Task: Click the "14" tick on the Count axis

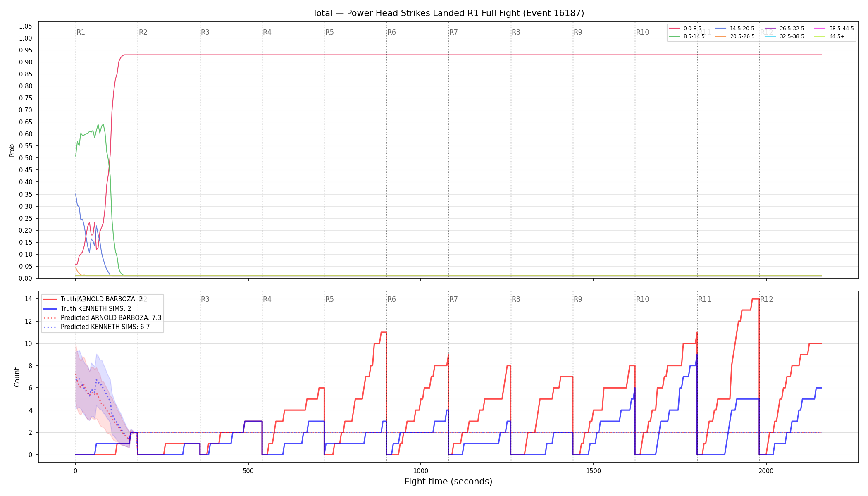Action: 29,299
